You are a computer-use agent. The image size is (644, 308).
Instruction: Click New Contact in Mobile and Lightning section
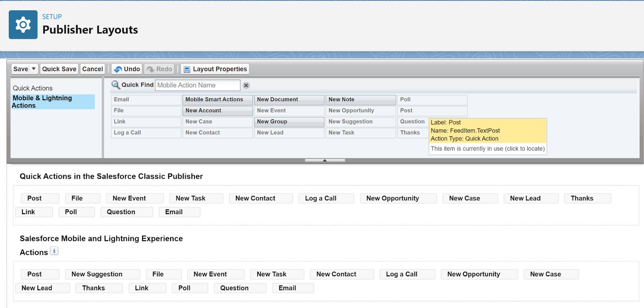coord(342,275)
